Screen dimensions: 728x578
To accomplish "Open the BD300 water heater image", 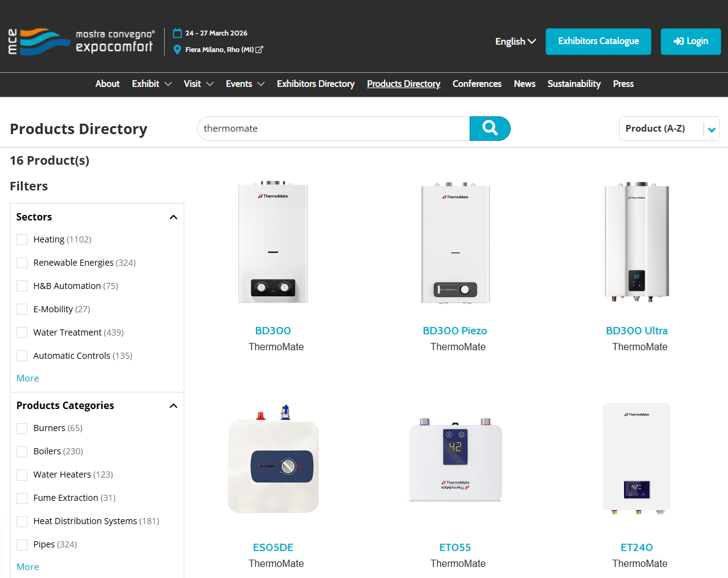I will (x=273, y=242).
